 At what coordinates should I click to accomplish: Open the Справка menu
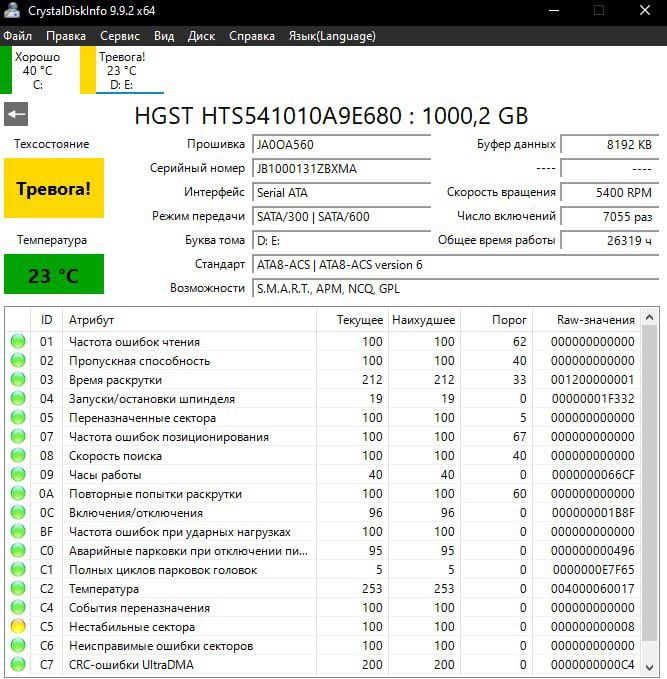tap(252, 36)
